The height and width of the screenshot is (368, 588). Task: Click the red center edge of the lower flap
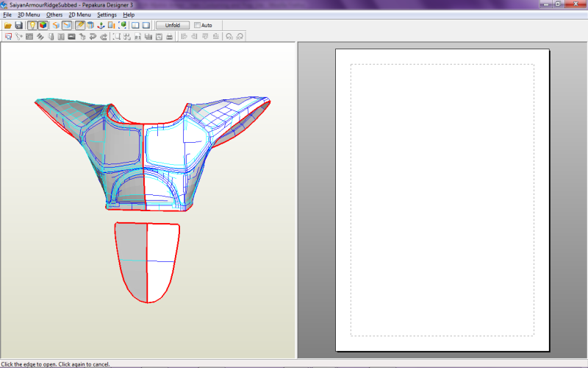(147, 263)
